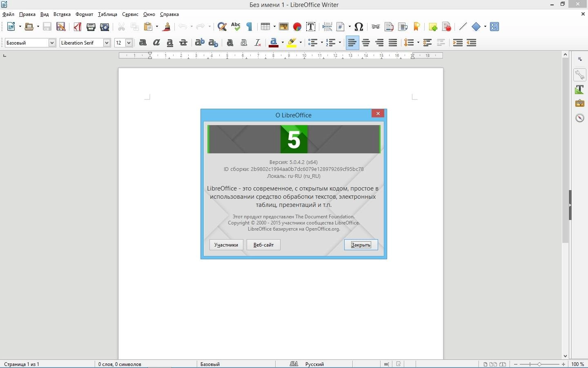Screen dimensions: 588x368
Task: Insert an image
Action: 284,27
